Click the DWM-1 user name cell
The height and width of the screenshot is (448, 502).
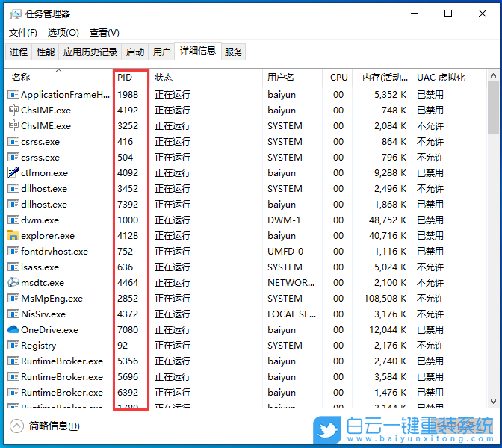(x=284, y=220)
